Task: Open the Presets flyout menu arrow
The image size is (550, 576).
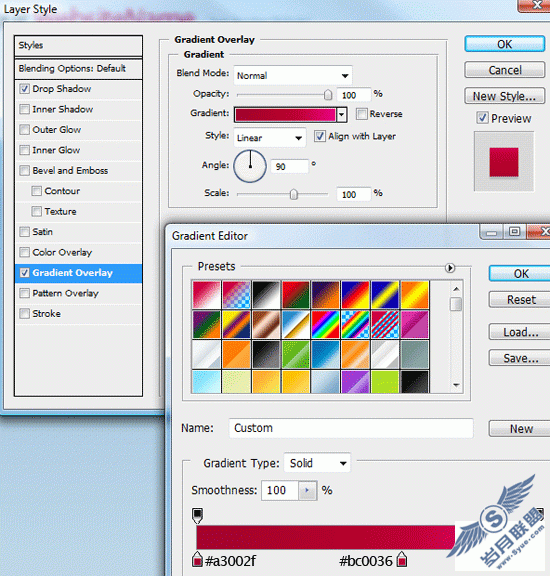Action: point(450,268)
